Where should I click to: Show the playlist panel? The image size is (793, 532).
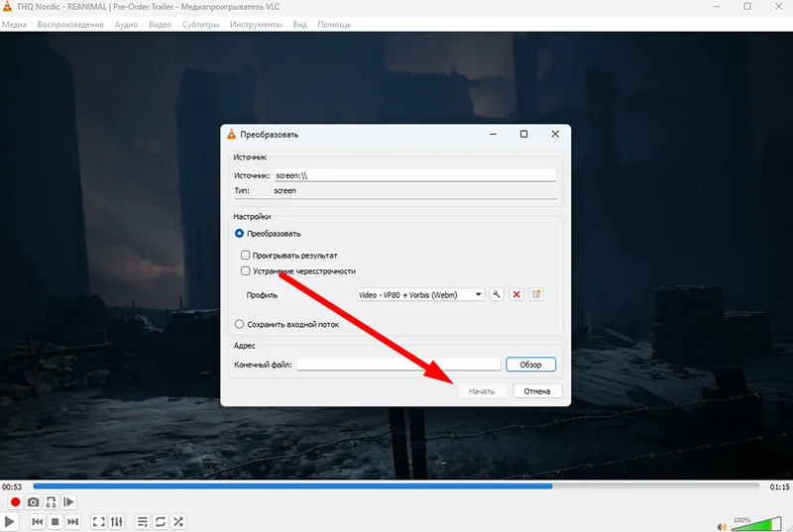[x=143, y=521]
